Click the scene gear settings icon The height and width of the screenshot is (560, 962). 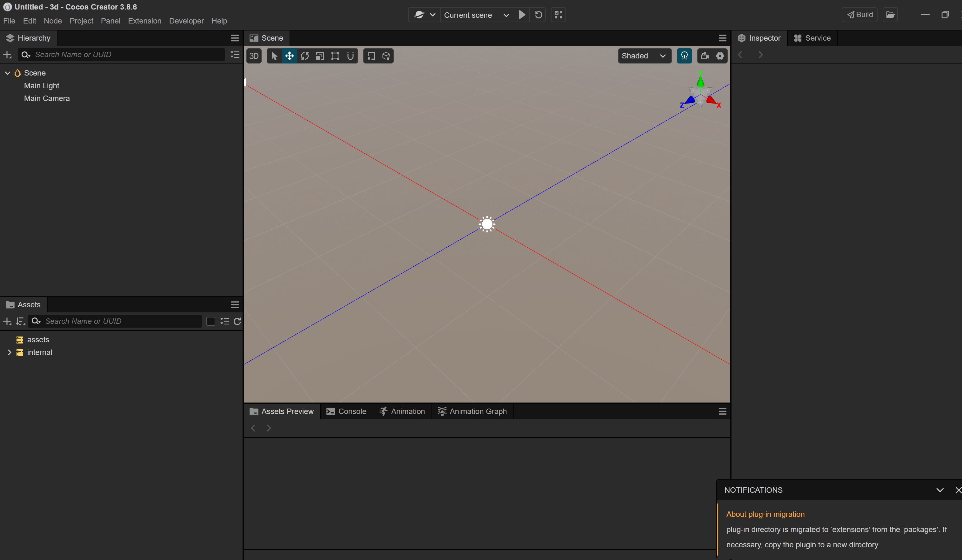720,56
